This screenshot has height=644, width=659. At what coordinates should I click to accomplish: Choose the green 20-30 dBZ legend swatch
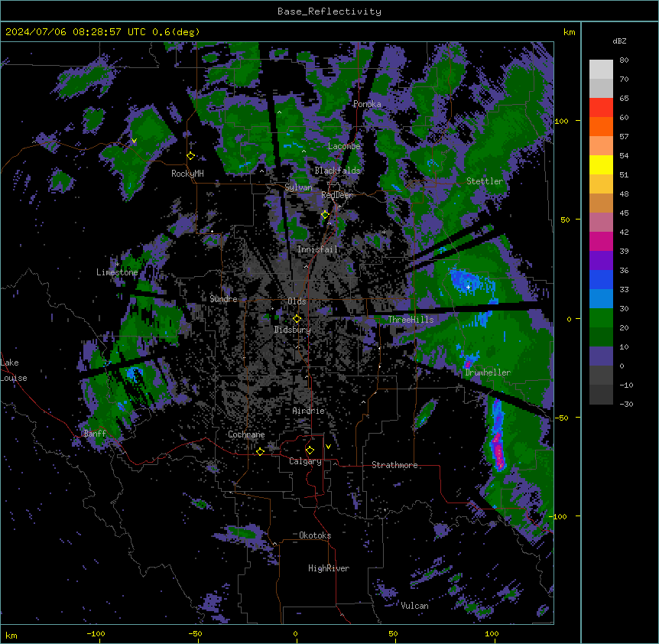[601, 318]
